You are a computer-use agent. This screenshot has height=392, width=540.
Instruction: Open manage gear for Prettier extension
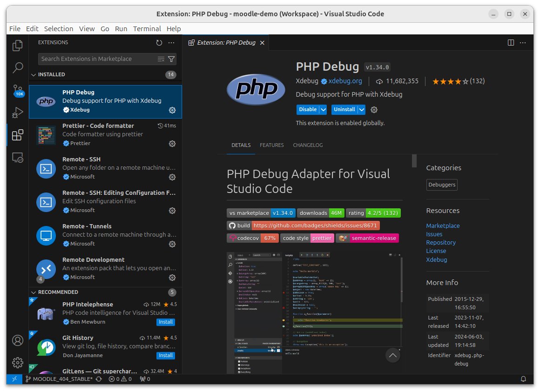(x=172, y=144)
